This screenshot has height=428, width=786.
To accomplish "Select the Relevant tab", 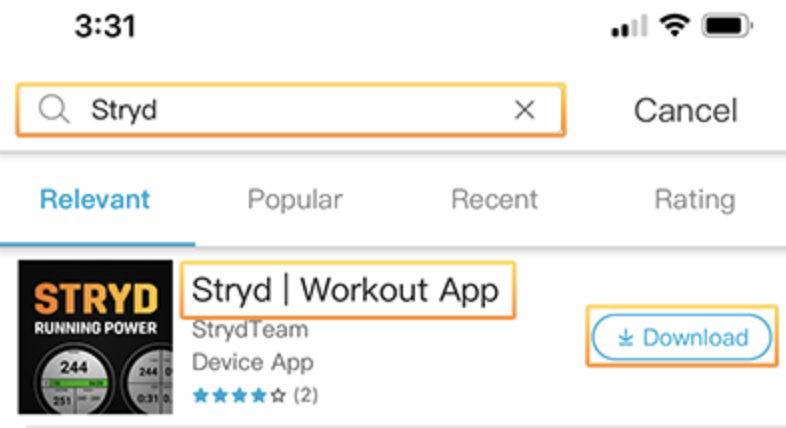I will (95, 199).
